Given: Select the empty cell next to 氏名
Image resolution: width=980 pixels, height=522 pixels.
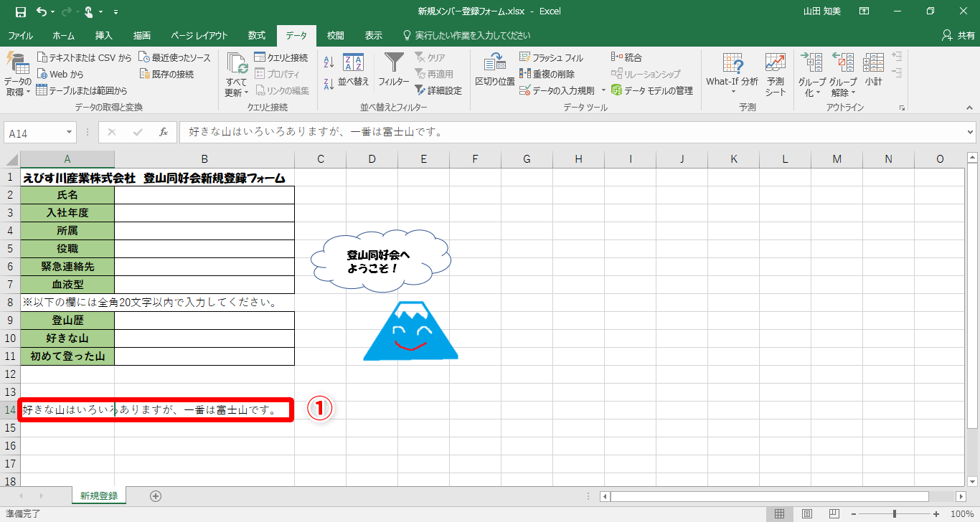Looking at the screenshot, I should 204,195.
